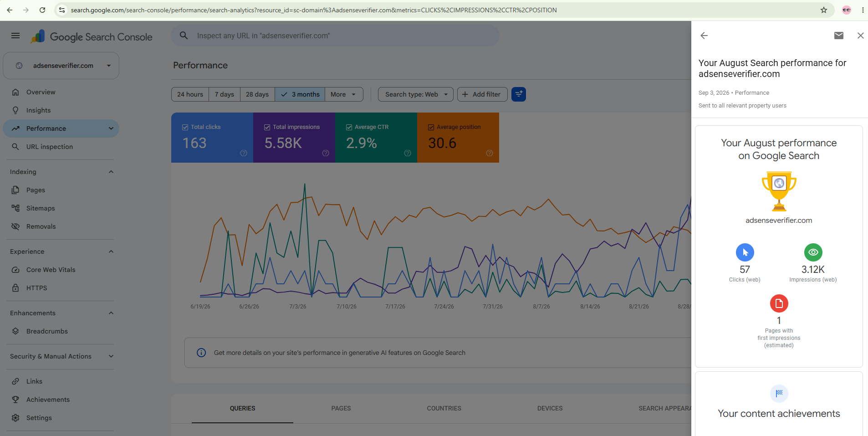
Task: Uncheck the Total clicks metric checkbox
Action: (185, 127)
